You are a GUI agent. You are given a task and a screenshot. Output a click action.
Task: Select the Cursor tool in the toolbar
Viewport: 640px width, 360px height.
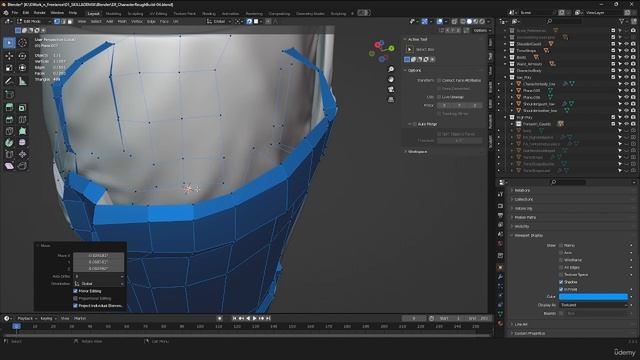point(22,42)
